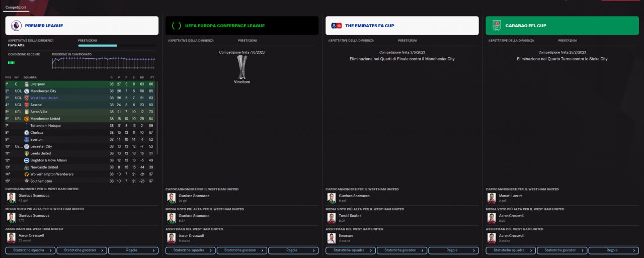
Task: Open Aaron Cresswell portrait under Premier League assistman
Action: [x=11, y=237]
